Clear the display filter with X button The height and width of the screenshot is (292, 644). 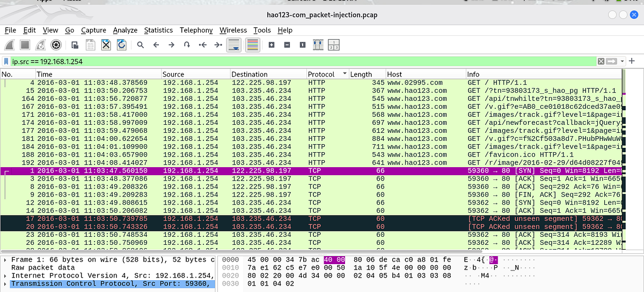point(601,62)
